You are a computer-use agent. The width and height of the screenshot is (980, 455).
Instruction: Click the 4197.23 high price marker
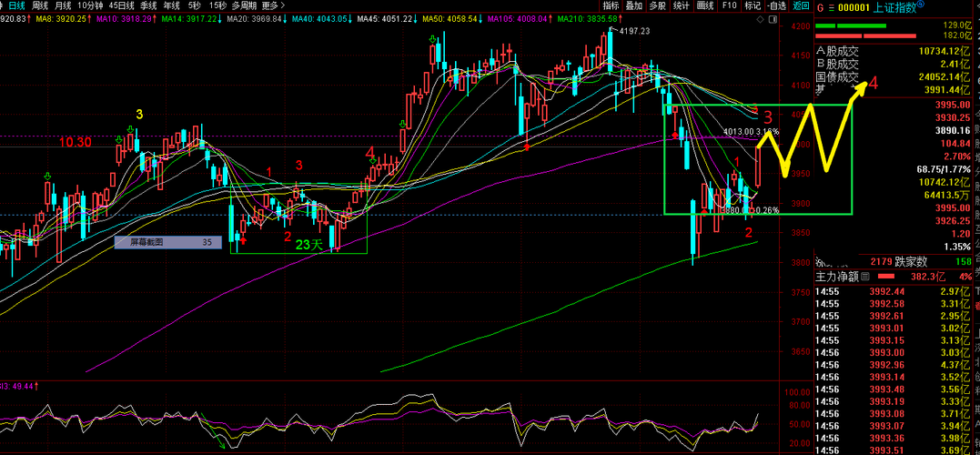click(x=633, y=31)
